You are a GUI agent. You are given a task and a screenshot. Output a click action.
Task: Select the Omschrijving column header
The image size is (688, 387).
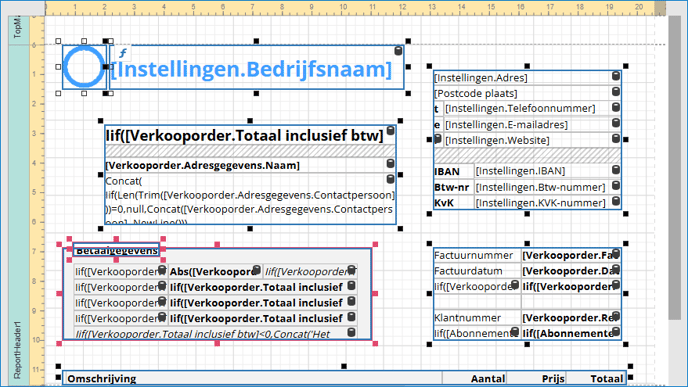[x=253, y=378]
